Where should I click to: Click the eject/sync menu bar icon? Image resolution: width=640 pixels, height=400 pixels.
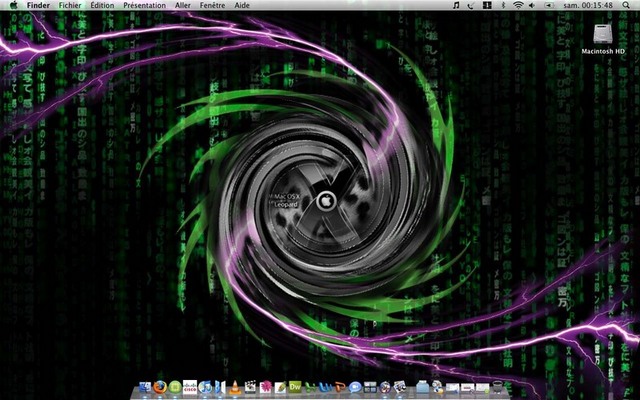(x=549, y=5)
